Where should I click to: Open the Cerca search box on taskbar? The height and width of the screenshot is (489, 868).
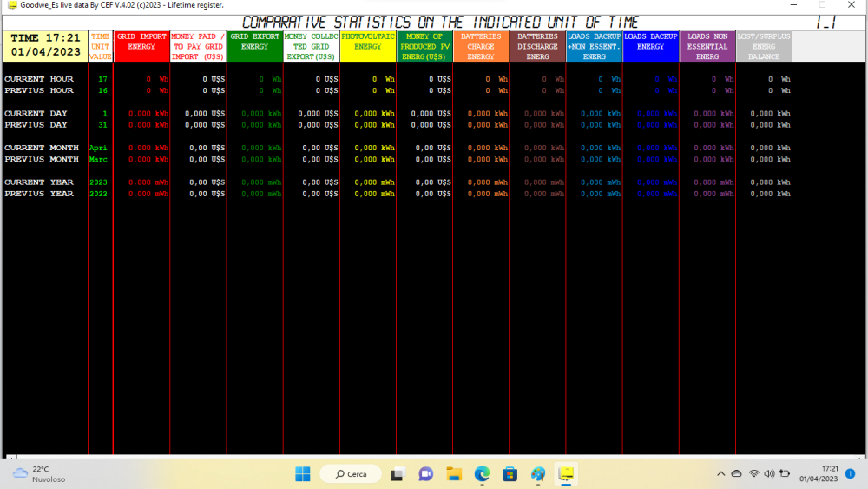(351, 474)
